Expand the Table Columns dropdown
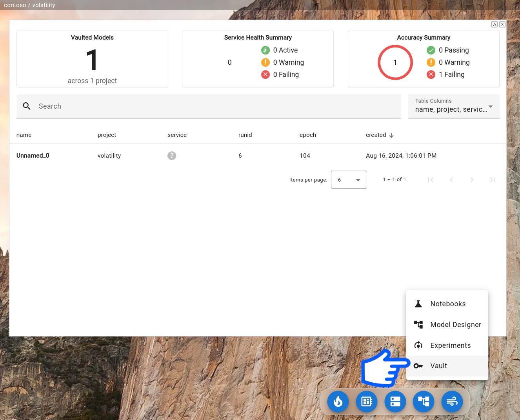Screen dimensions: 520x420 [x=454, y=106]
